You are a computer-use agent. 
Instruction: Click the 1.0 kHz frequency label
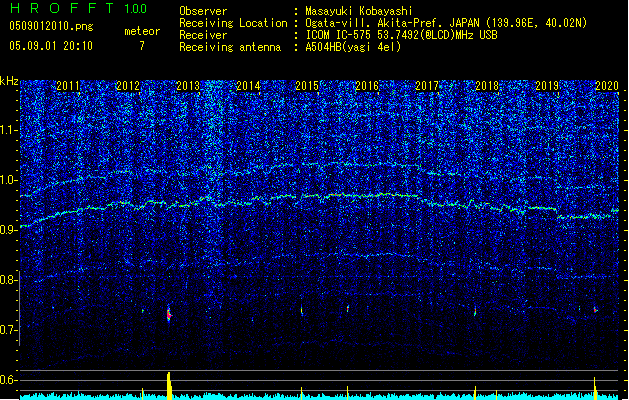point(9,180)
